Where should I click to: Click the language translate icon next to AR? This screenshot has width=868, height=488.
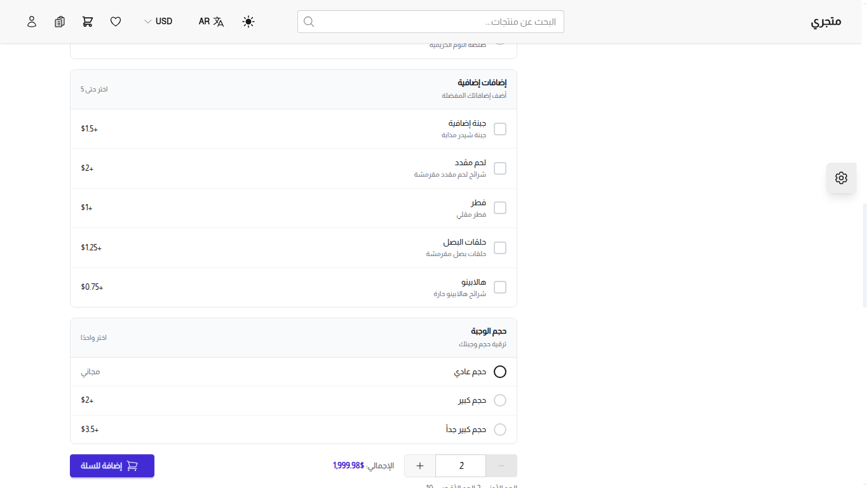(x=218, y=21)
